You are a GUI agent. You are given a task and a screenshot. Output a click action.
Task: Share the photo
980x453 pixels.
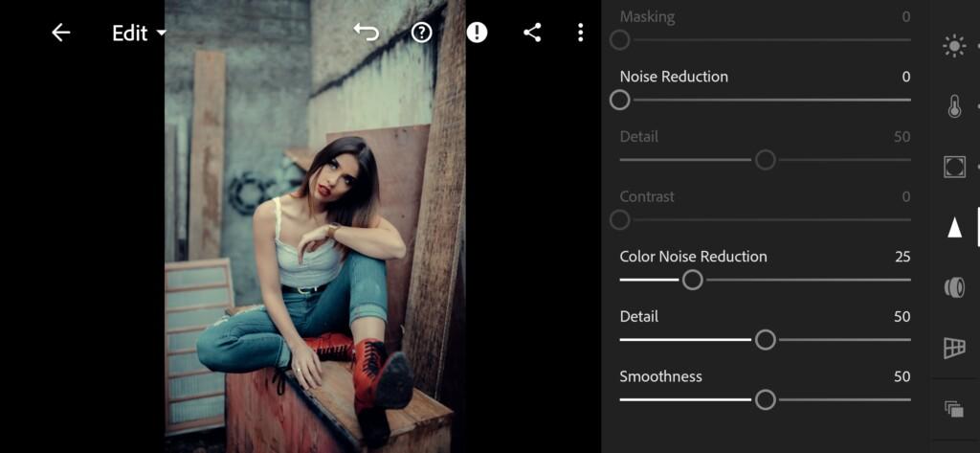tap(532, 33)
